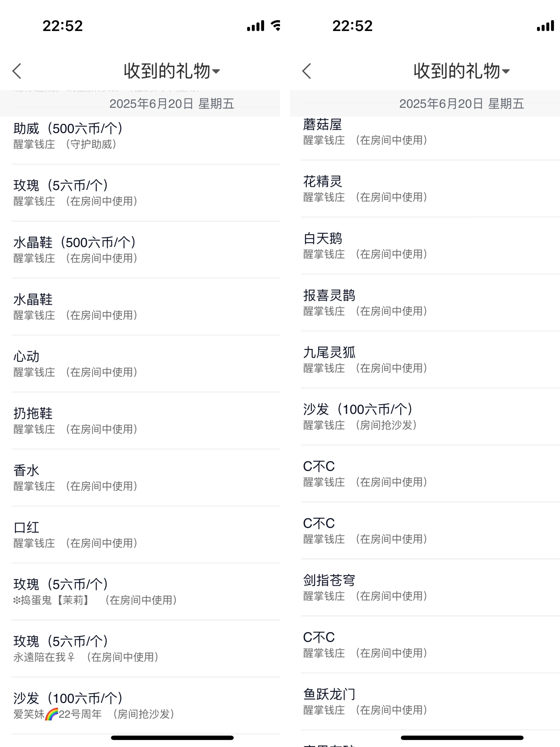
Task: Select the 鱼跃龙门 gift row
Action: [430, 702]
